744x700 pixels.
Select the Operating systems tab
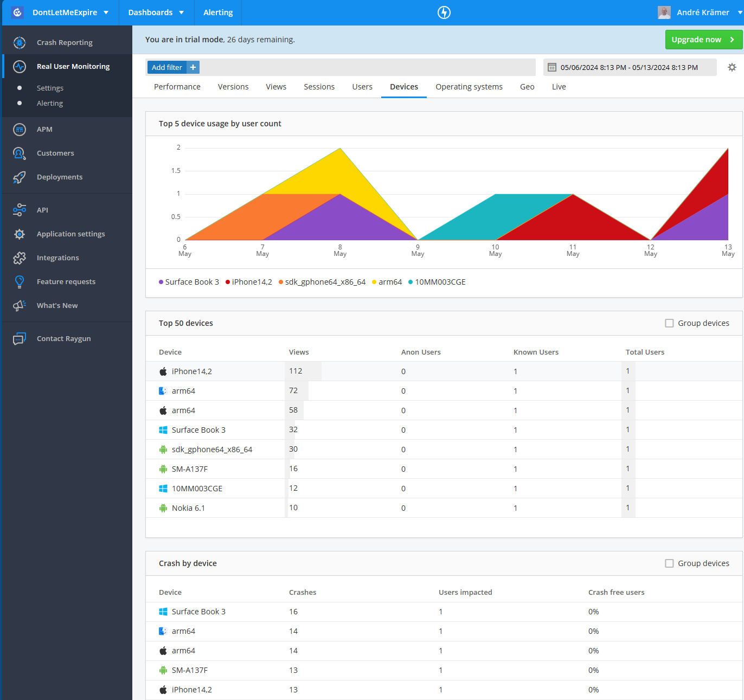(x=469, y=87)
